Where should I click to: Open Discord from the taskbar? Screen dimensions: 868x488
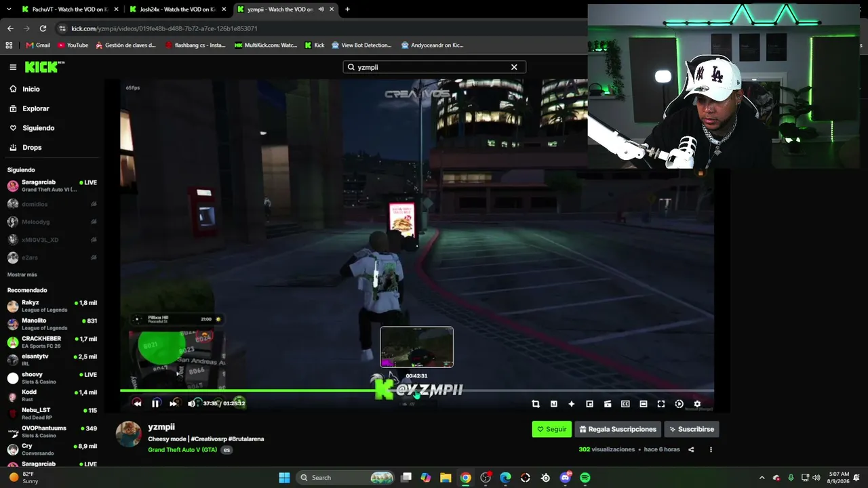pyautogui.click(x=566, y=478)
